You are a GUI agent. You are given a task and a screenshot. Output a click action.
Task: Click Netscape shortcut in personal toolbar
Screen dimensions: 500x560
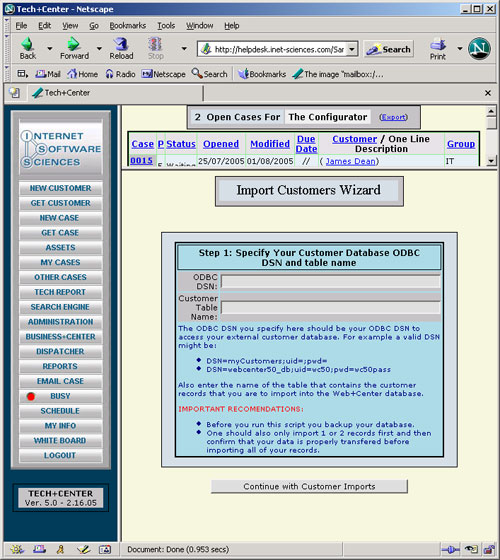[163, 74]
